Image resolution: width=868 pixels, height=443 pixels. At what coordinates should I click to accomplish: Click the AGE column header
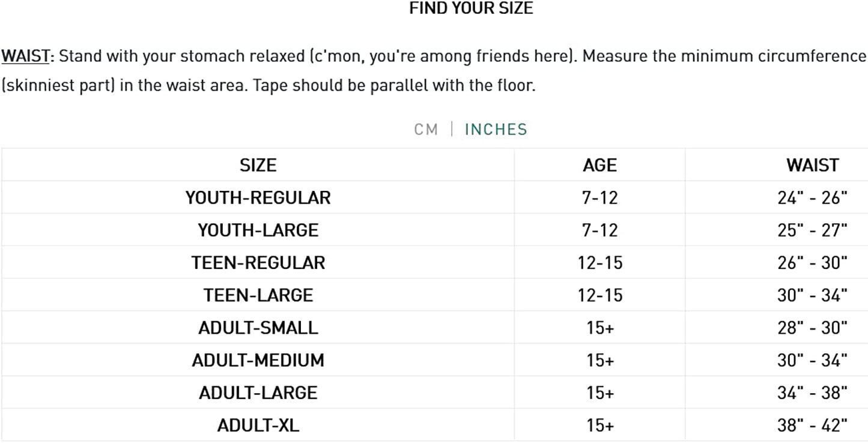tap(599, 165)
